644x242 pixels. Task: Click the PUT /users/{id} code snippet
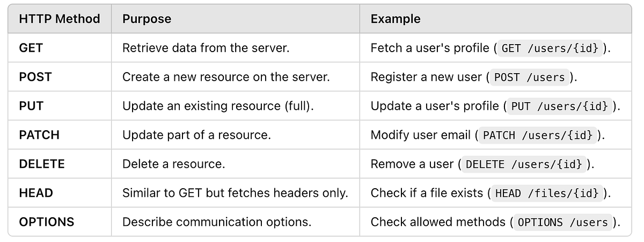coord(559,106)
